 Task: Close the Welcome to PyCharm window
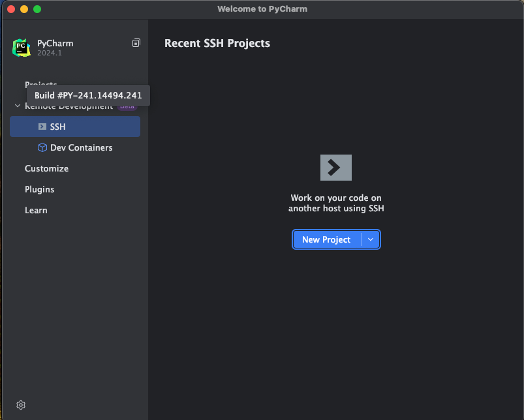click(x=11, y=9)
